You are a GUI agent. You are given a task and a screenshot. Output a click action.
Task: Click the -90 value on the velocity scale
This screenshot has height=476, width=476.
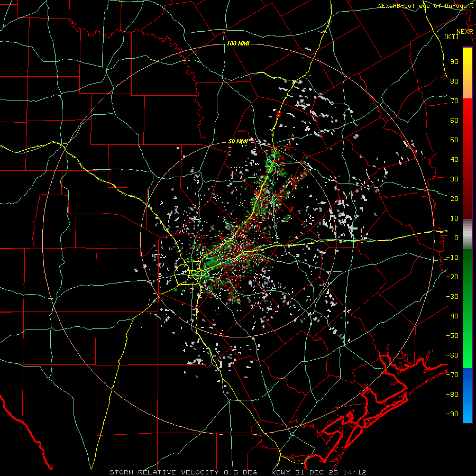[452, 414]
